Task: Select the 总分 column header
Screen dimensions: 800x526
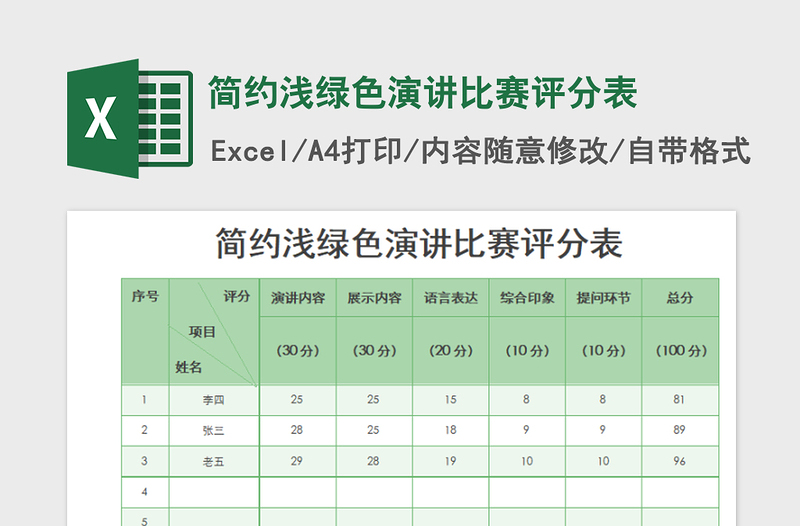Action: pyautogui.click(x=681, y=298)
